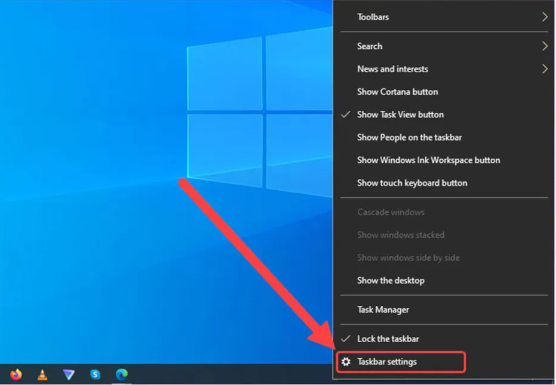The width and height of the screenshot is (556, 385).
Task: Select Show the desktop
Action: [x=444, y=280]
